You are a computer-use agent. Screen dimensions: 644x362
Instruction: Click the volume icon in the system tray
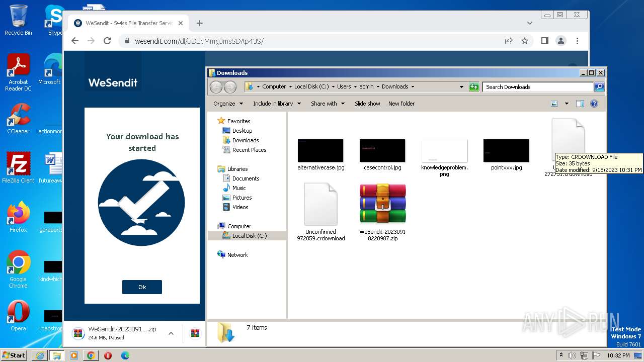(572, 355)
